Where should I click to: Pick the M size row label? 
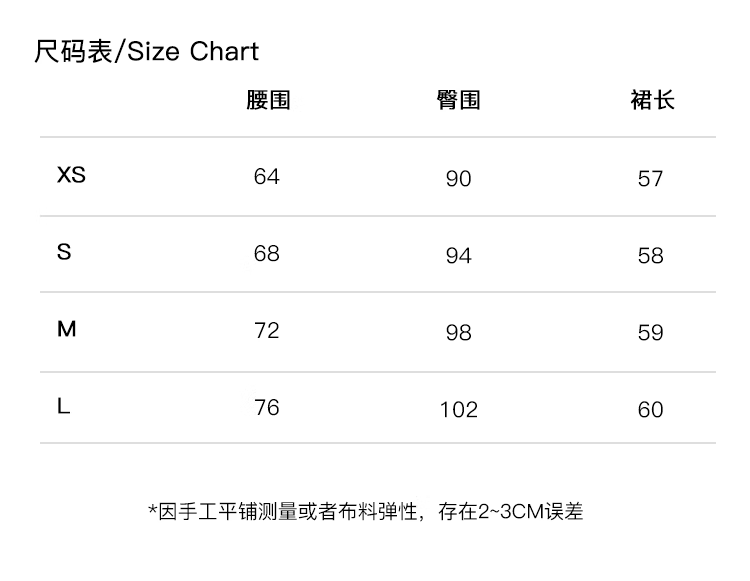[x=67, y=329]
